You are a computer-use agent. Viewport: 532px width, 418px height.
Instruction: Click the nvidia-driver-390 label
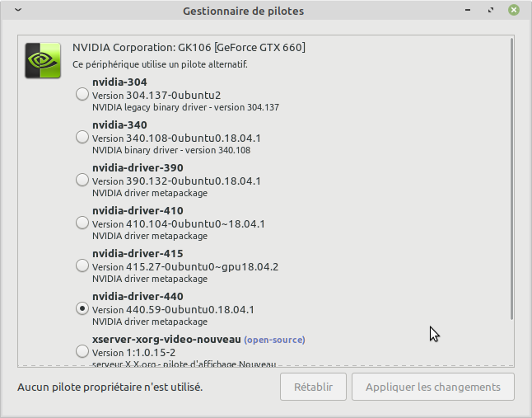click(138, 167)
